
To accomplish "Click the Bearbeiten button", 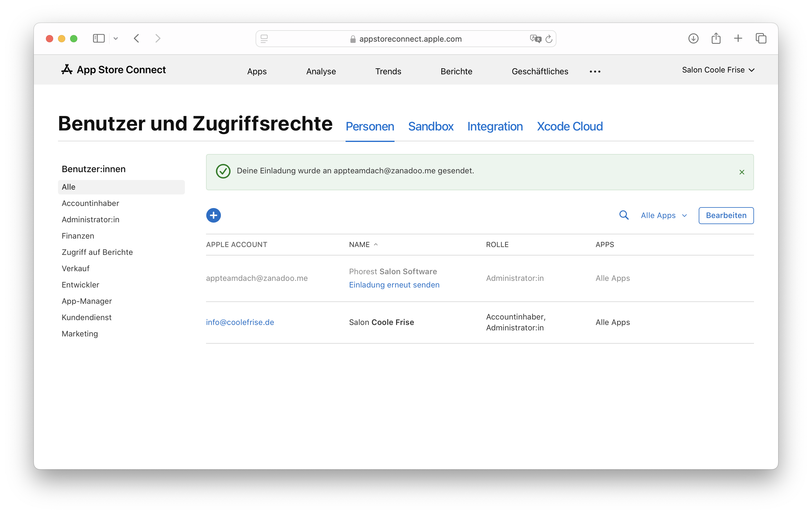I will pyautogui.click(x=726, y=215).
